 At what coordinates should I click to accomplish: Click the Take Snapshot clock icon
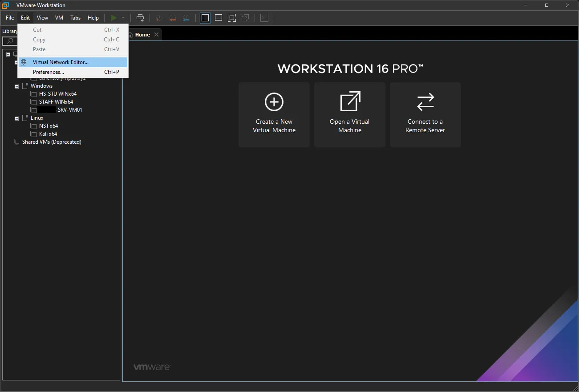click(x=159, y=18)
